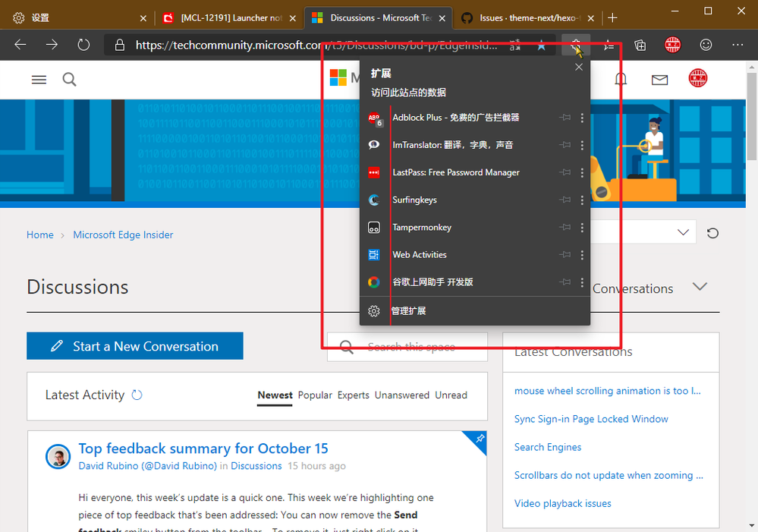
Task: Open a new browser tab with plus
Action: pyautogui.click(x=612, y=18)
